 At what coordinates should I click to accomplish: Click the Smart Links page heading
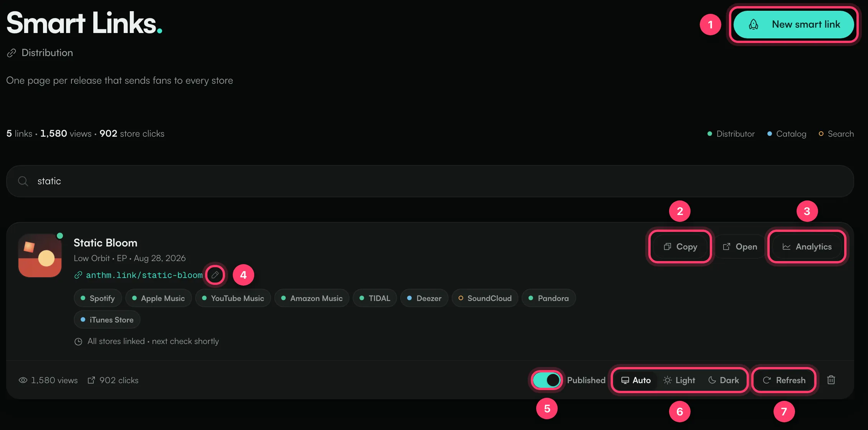point(84,23)
